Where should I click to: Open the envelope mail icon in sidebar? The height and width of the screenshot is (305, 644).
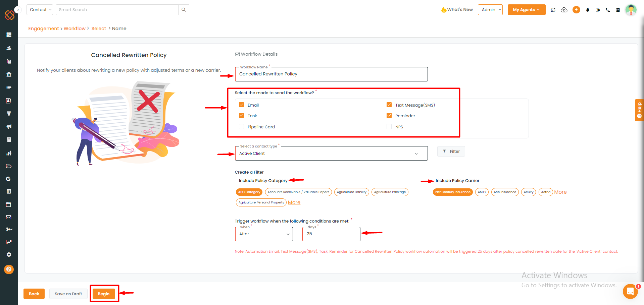pos(9,217)
